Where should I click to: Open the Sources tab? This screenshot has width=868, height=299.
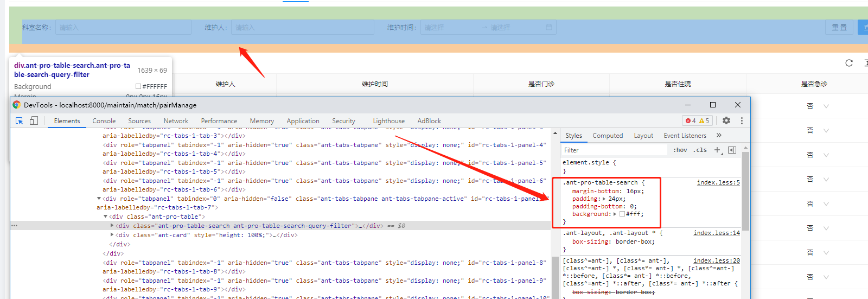139,121
